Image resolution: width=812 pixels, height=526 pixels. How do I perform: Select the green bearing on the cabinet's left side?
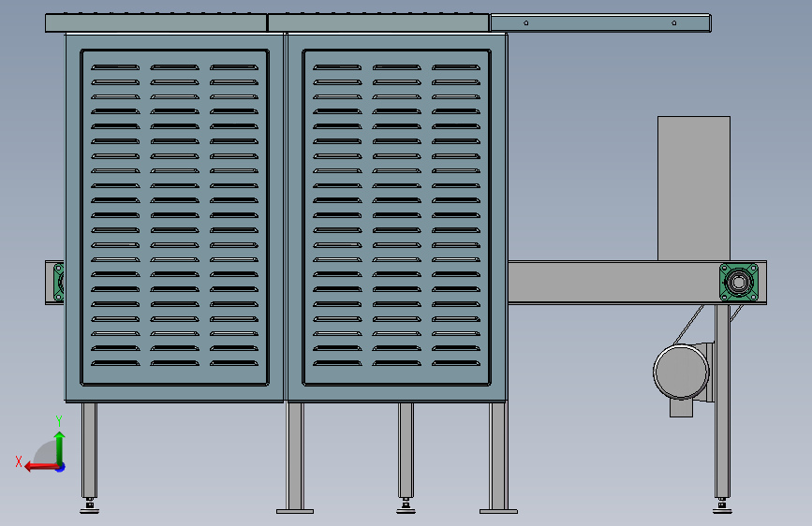[58, 282]
